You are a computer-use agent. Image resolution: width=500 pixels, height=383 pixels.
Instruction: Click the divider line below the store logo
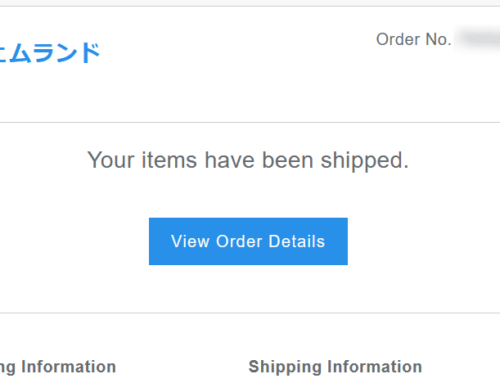(x=250, y=122)
